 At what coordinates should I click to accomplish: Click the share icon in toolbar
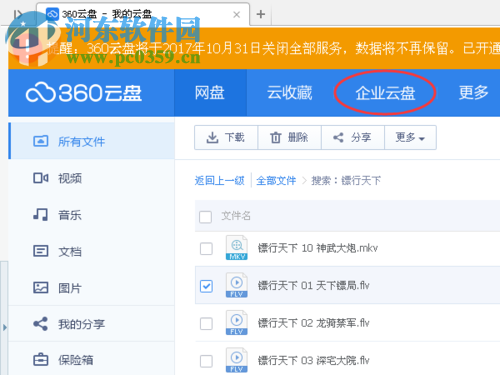click(338, 137)
